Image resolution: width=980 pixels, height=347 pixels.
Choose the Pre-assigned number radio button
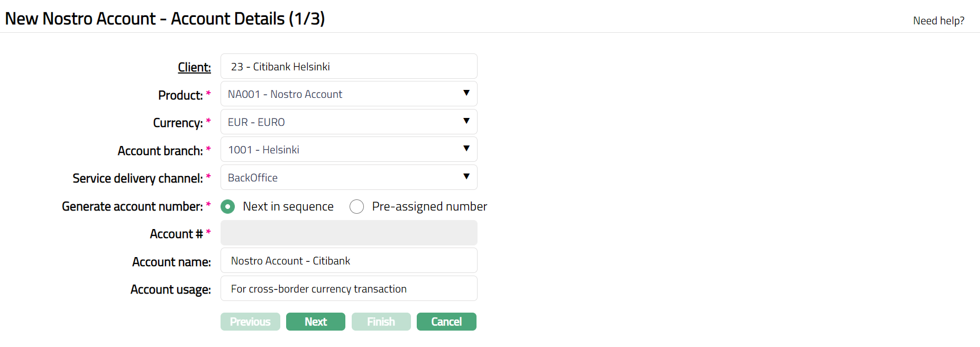[x=357, y=206]
